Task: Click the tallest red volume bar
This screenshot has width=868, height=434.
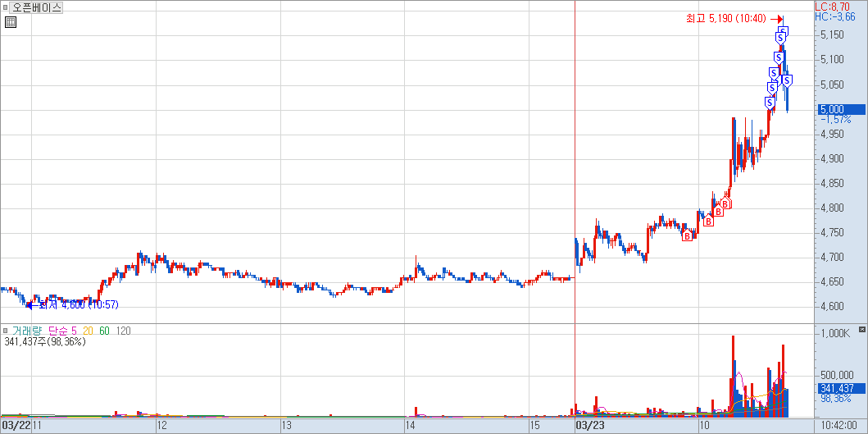Action: click(x=733, y=376)
